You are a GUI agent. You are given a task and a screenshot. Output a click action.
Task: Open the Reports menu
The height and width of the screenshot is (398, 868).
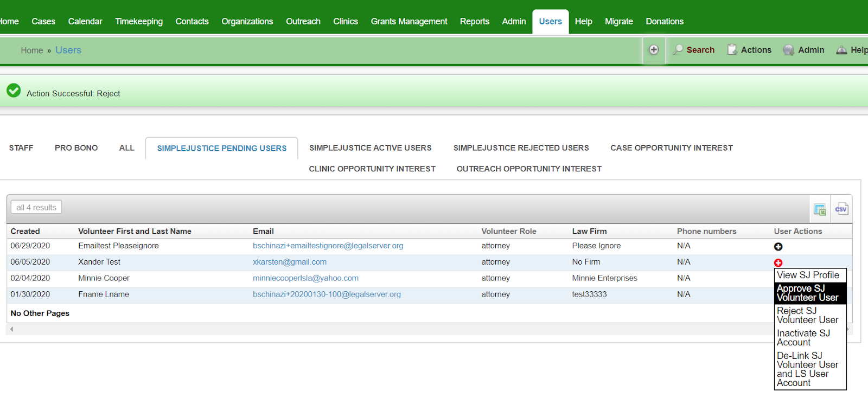(x=475, y=21)
